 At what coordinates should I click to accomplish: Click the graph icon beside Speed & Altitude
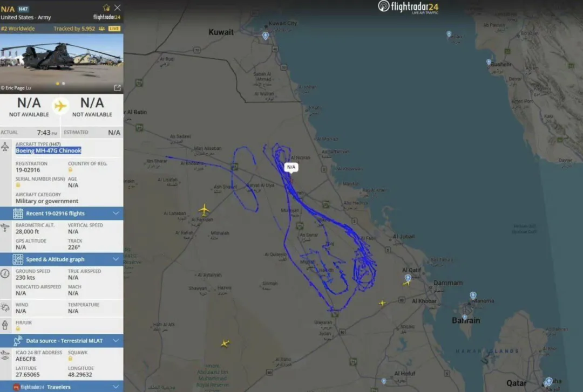pos(18,259)
